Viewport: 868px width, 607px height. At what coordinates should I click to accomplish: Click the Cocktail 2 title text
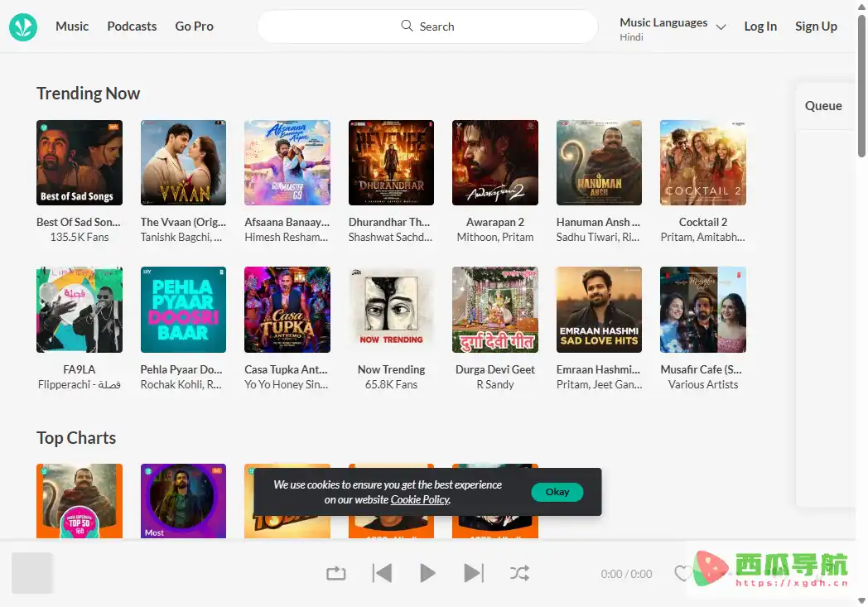point(703,222)
